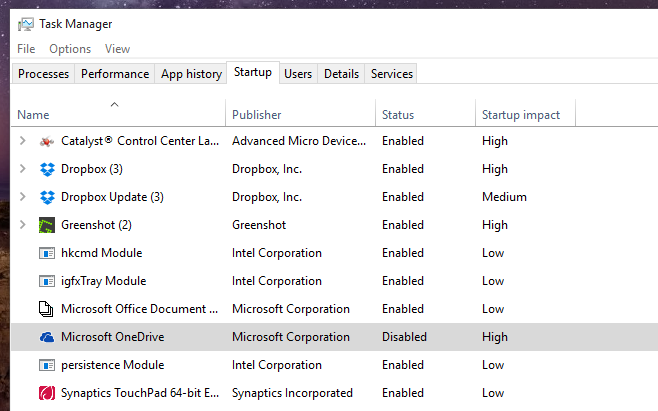Select the persistence Module entry name
This screenshot has height=411, width=658.
click(x=112, y=365)
